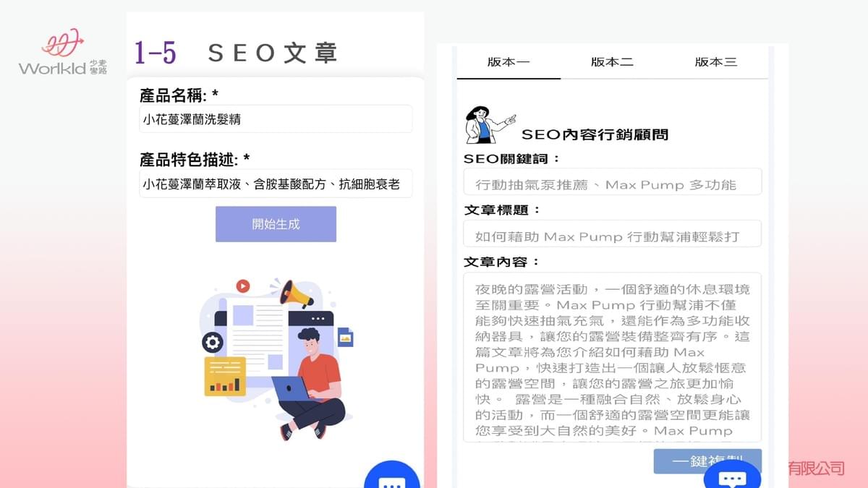Image resolution: width=868 pixels, height=488 pixels.
Task: Open the chat bubble icon on left panel
Action: 392,477
